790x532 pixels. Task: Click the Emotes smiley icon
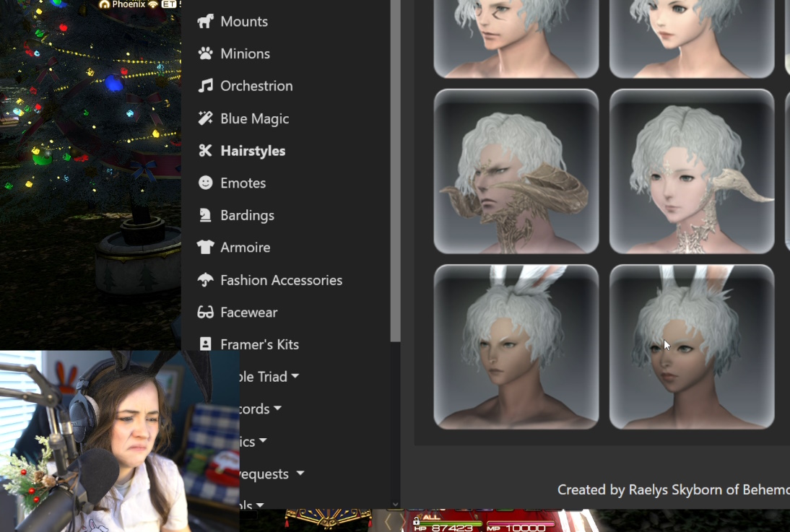[205, 183]
